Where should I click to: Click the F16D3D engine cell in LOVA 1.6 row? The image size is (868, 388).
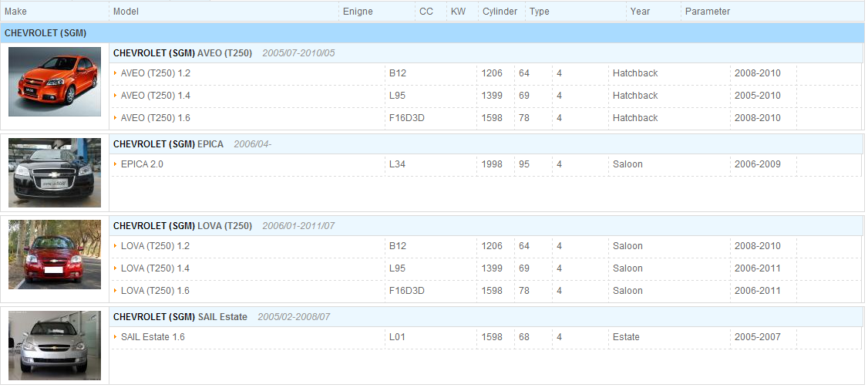click(407, 291)
